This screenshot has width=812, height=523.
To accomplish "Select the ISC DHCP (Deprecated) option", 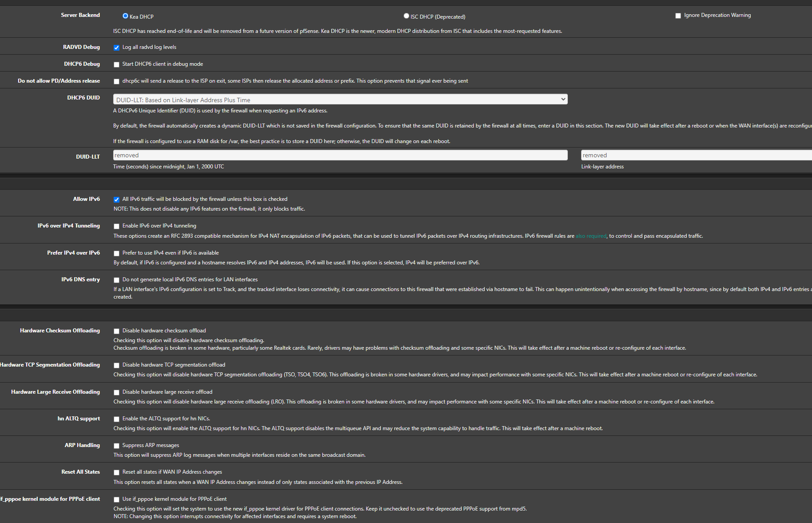I will (x=406, y=16).
